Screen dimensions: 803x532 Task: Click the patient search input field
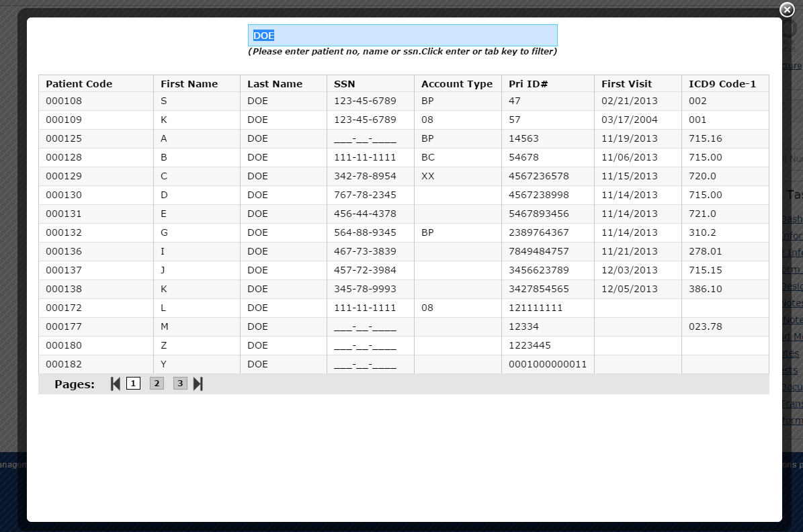pos(403,36)
